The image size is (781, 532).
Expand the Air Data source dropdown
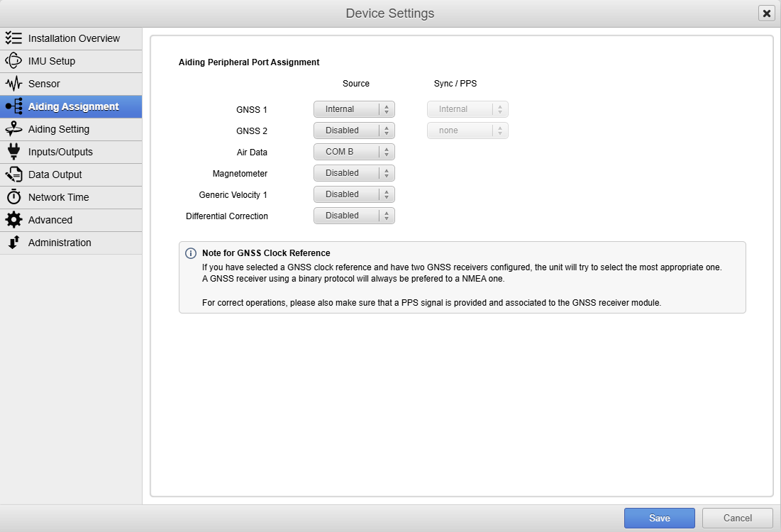pos(354,152)
